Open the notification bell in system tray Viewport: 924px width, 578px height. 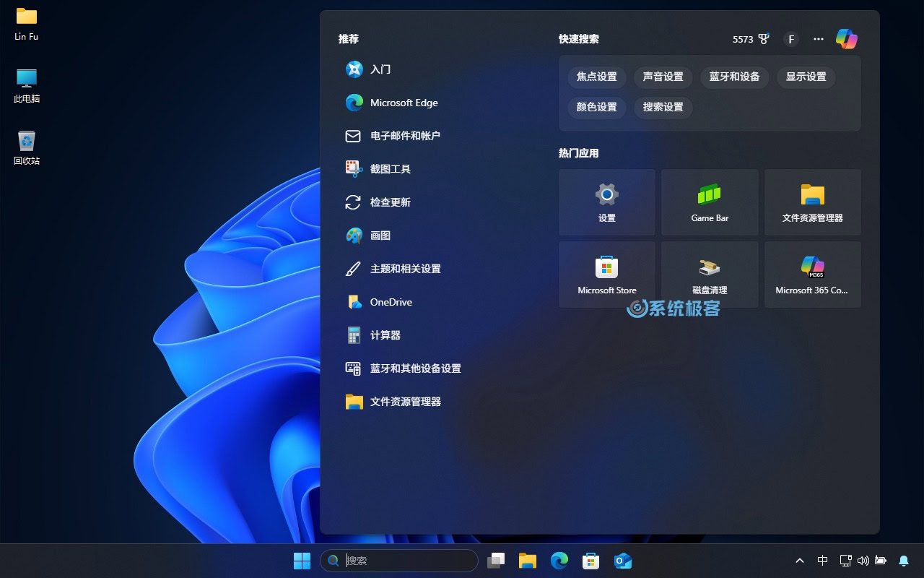point(903,561)
